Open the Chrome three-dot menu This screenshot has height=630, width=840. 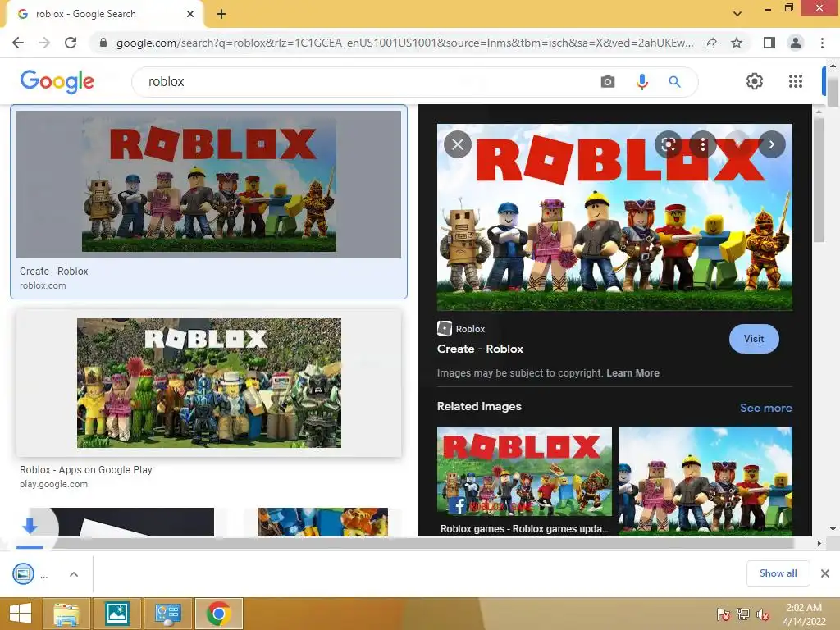click(x=822, y=43)
